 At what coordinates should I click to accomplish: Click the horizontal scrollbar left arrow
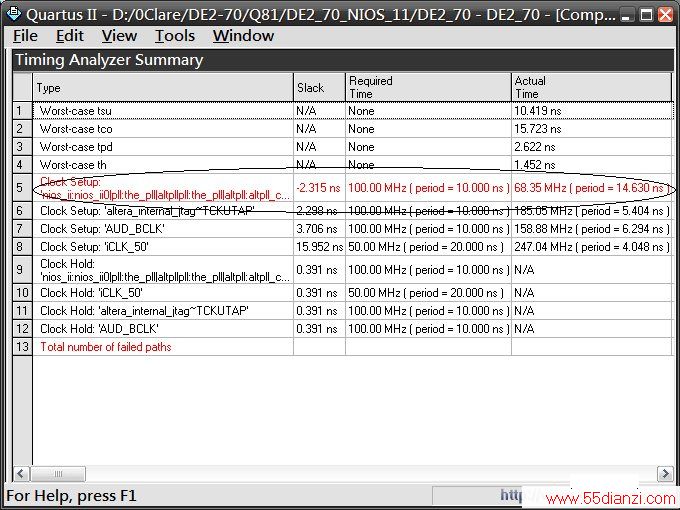pyautogui.click(x=22, y=473)
